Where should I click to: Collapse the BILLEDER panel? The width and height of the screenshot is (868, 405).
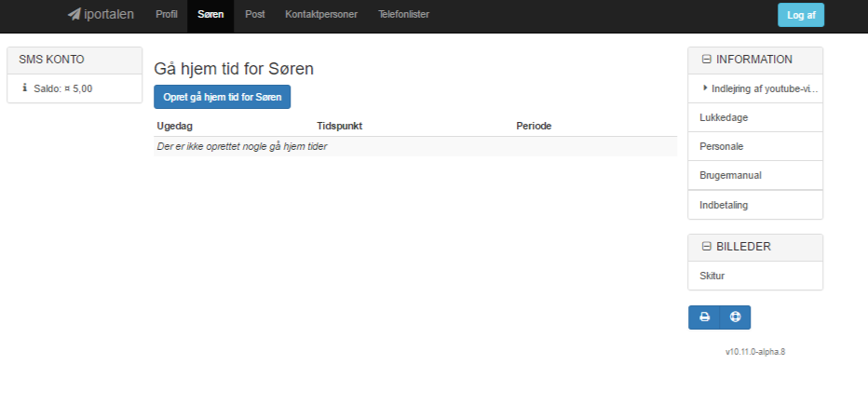[x=706, y=247]
